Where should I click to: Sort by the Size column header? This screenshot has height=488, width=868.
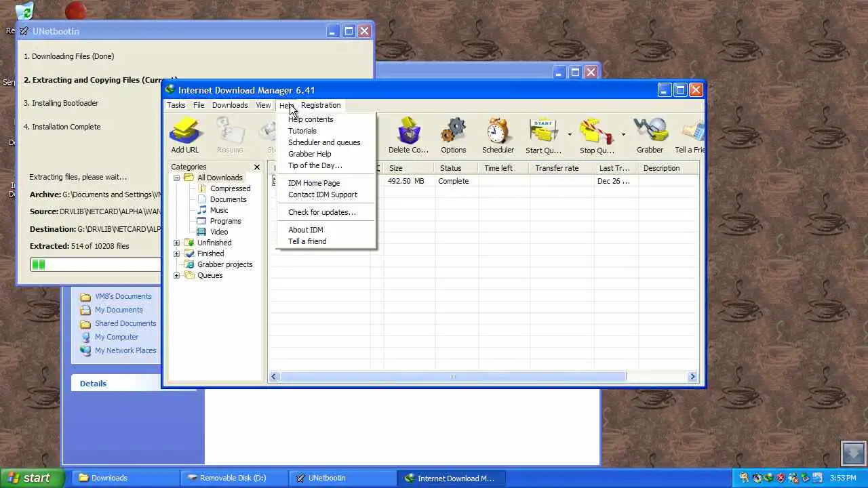point(408,168)
